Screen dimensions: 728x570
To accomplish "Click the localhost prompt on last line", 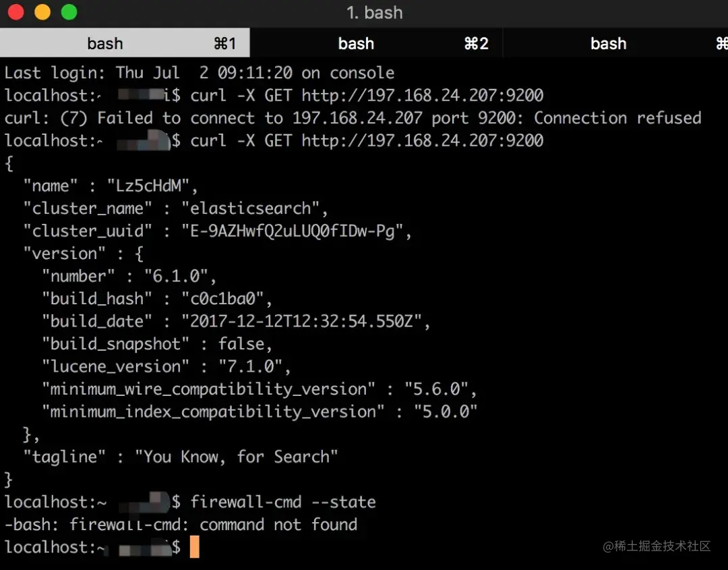I will point(54,547).
